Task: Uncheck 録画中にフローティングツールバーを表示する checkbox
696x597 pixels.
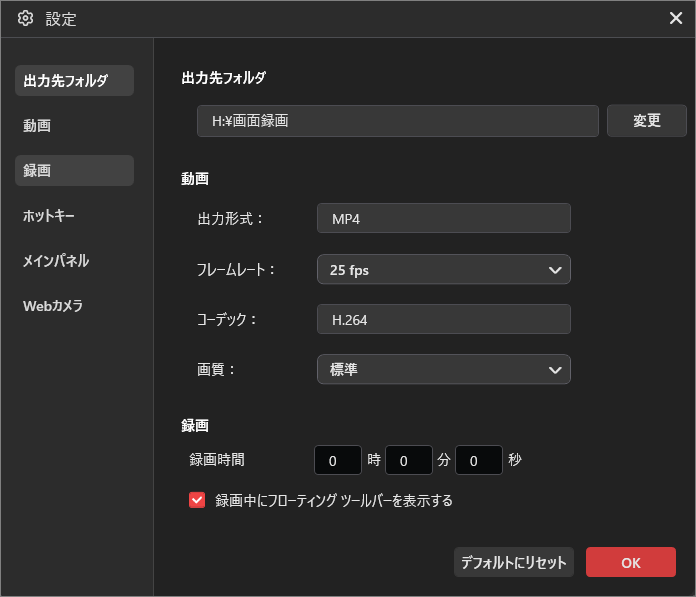Action: click(x=197, y=500)
